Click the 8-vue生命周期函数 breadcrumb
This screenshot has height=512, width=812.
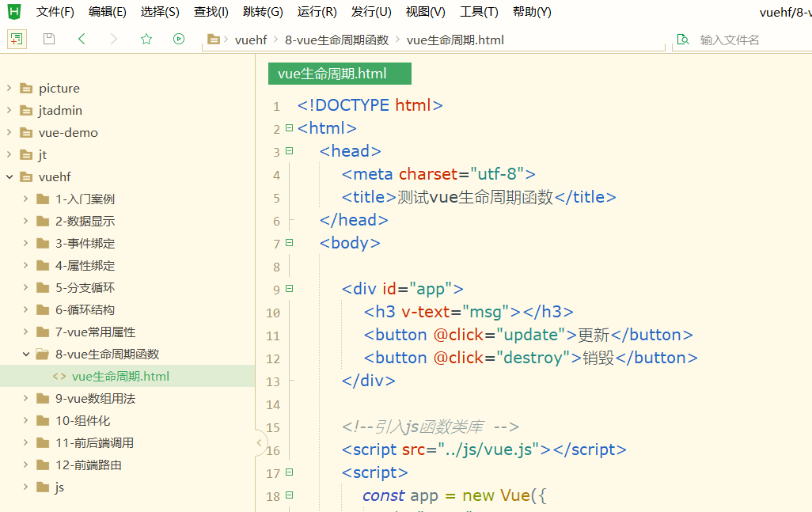[x=336, y=40]
